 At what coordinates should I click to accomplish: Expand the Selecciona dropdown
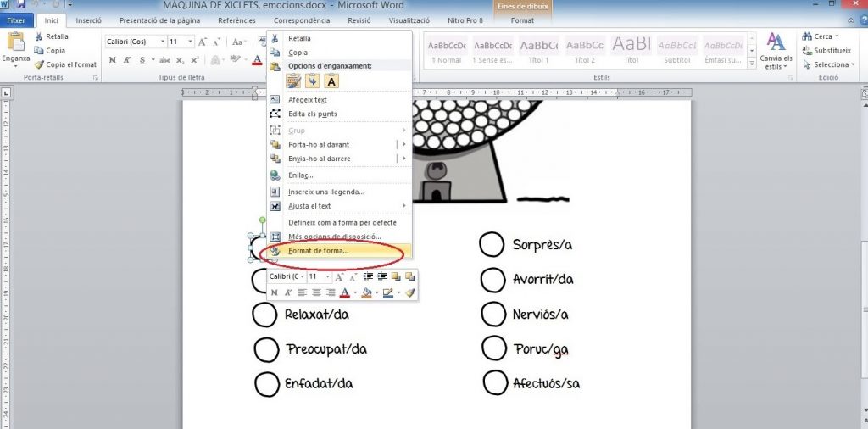point(831,64)
